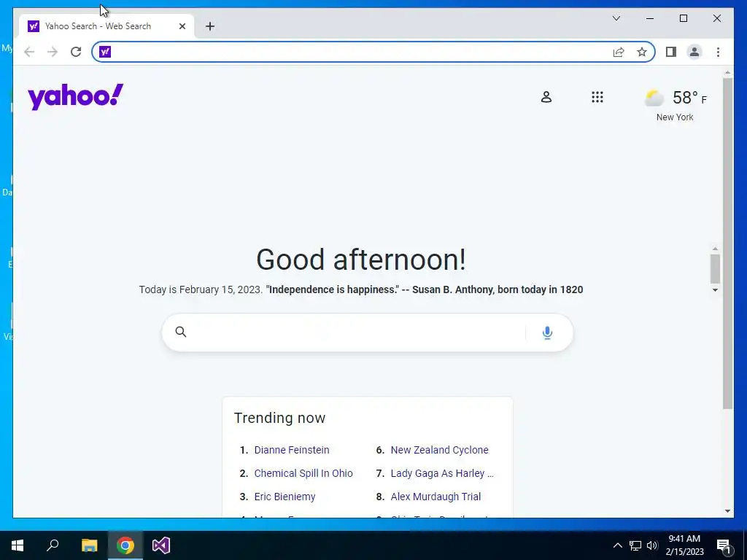This screenshot has height=560, width=747.
Task: Click the 58° F temperature reading
Action: click(x=689, y=98)
